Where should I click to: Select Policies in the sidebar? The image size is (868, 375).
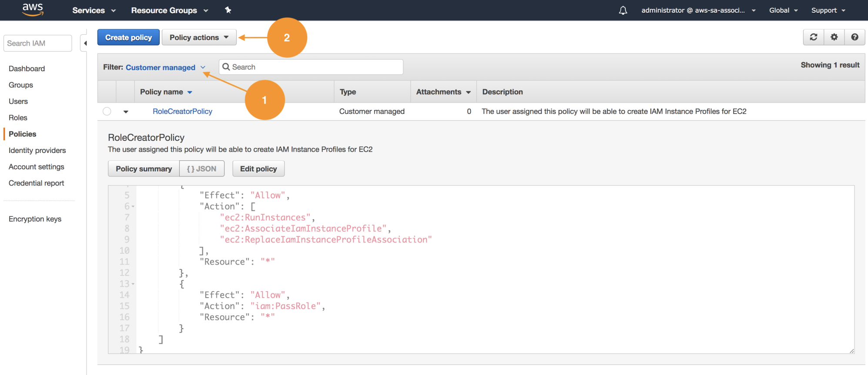point(22,134)
